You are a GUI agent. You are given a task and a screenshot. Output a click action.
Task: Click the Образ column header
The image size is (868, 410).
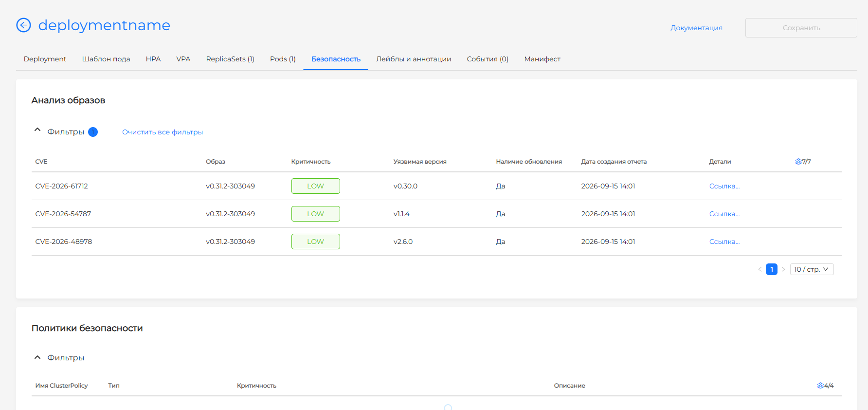coord(216,162)
